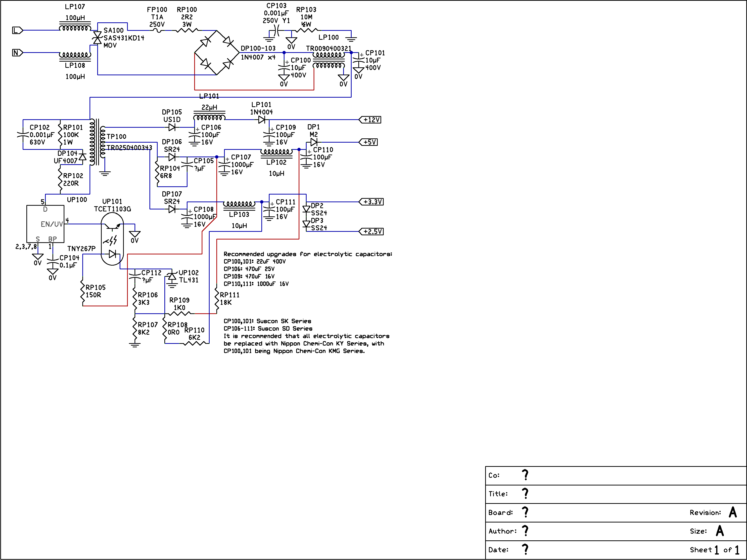Click the +2.5V output net label
The image size is (747, 560).
pos(371,231)
